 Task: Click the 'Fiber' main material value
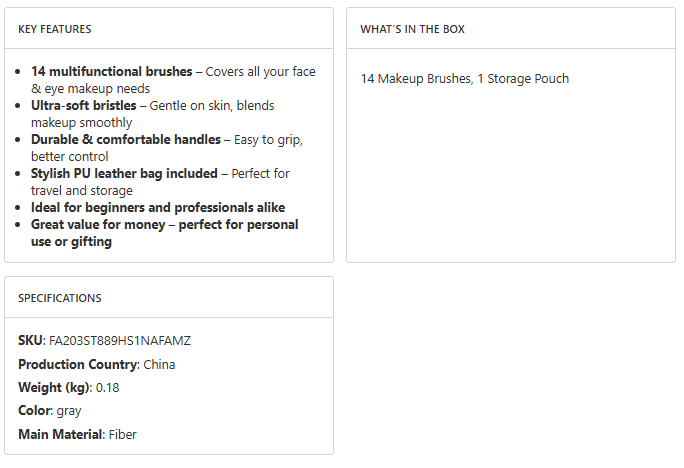pyautogui.click(x=123, y=435)
